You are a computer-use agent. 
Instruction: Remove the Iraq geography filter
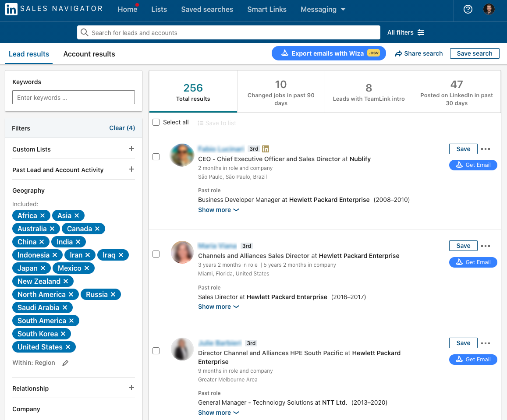click(x=121, y=255)
